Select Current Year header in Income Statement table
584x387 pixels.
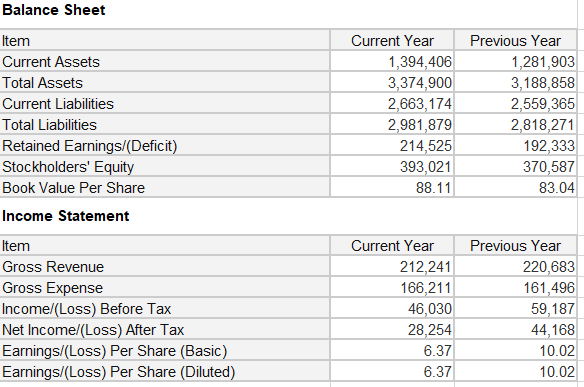(392, 246)
